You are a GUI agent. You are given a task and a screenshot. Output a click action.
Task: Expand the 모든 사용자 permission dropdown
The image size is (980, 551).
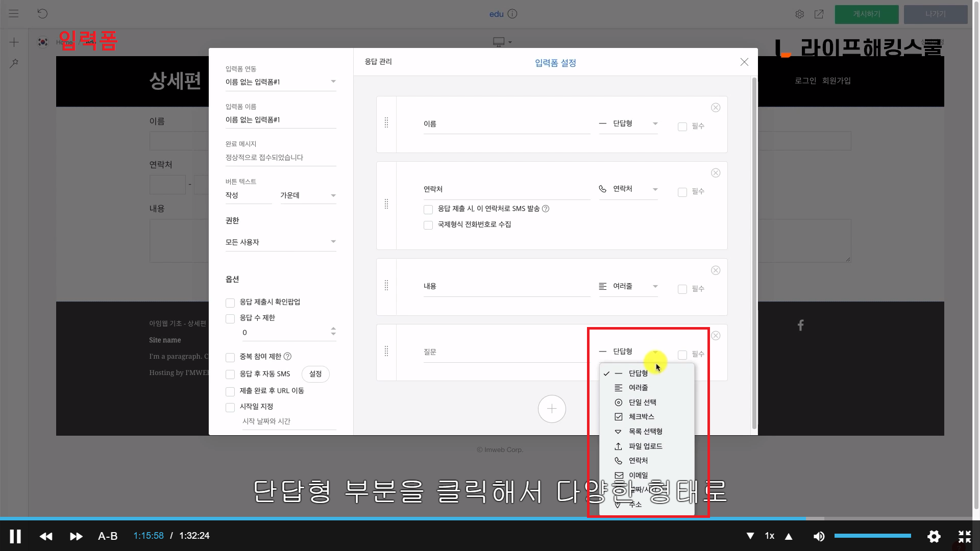(281, 242)
